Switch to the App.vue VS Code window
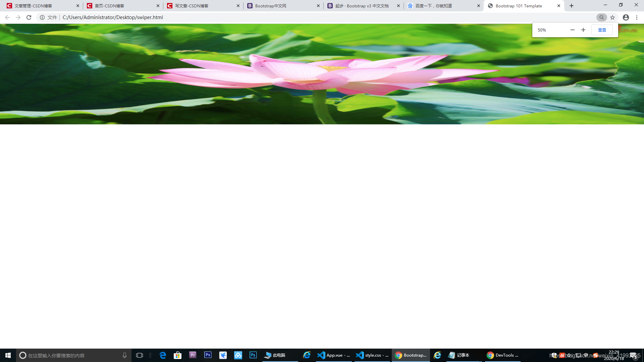644x362 pixels. pos(334,355)
